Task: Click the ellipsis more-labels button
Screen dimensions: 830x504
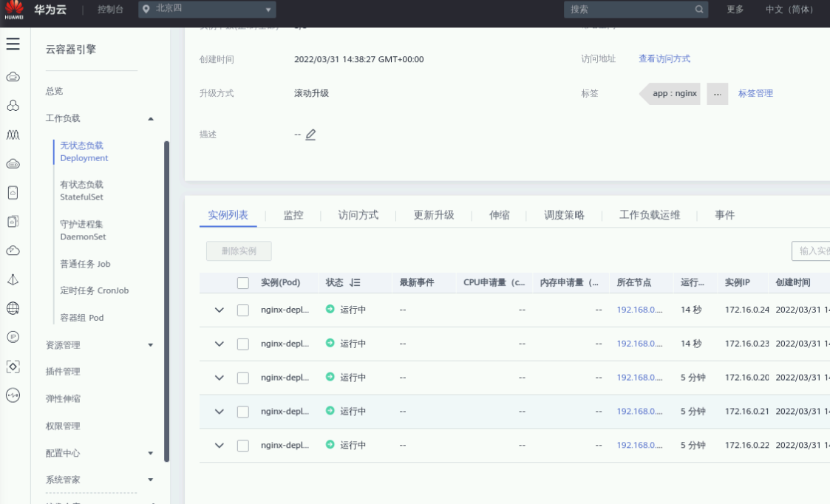Action: tap(717, 94)
